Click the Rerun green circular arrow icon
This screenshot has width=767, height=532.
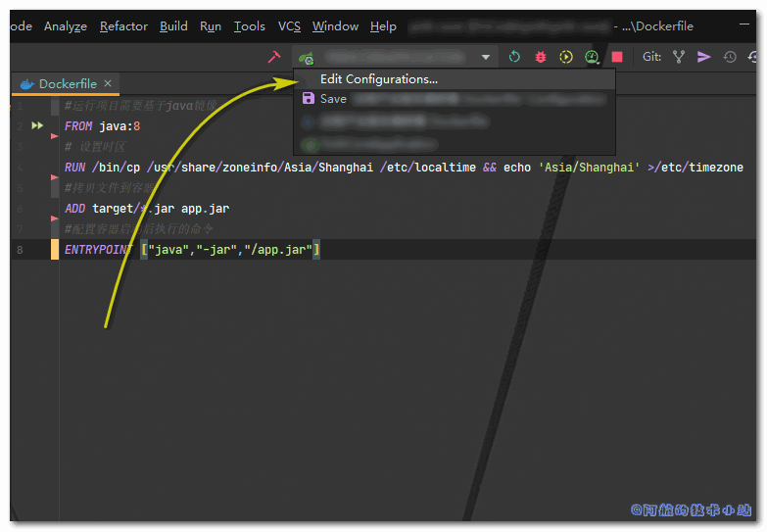(x=514, y=58)
